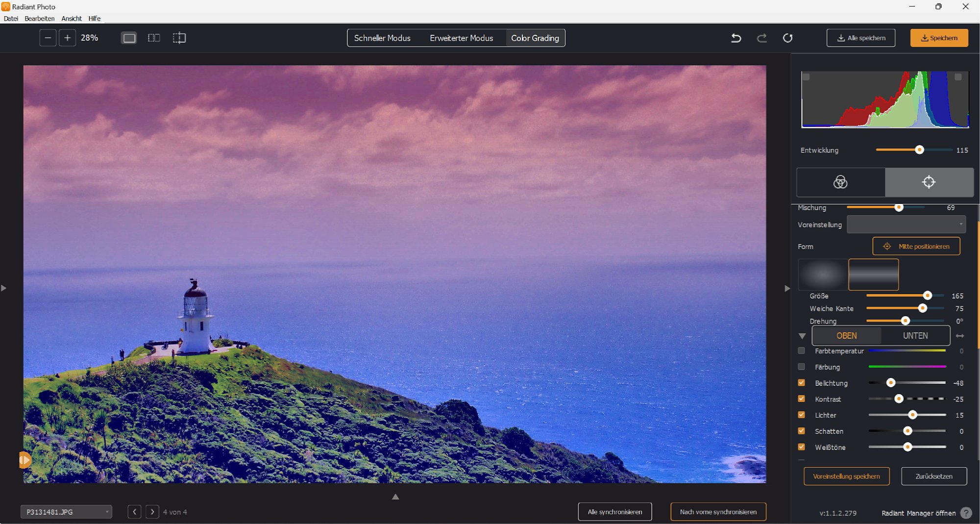
Task: Select the side-by-side compare view icon
Action: pyautogui.click(x=154, y=38)
